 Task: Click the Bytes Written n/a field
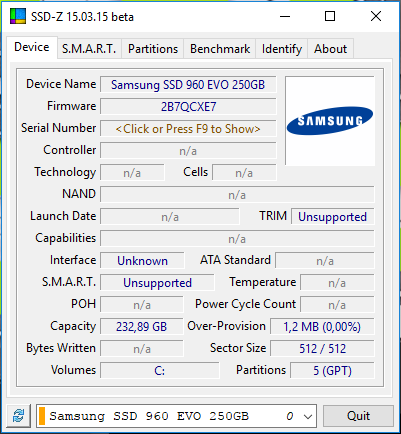point(142,349)
